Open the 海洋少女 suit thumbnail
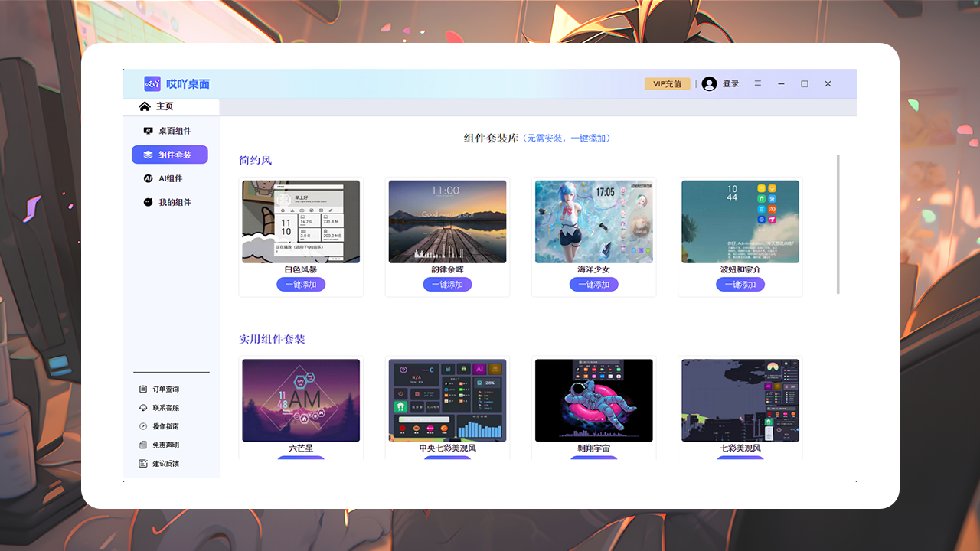Image resolution: width=980 pixels, height=551 pixels. pos(593,221)
